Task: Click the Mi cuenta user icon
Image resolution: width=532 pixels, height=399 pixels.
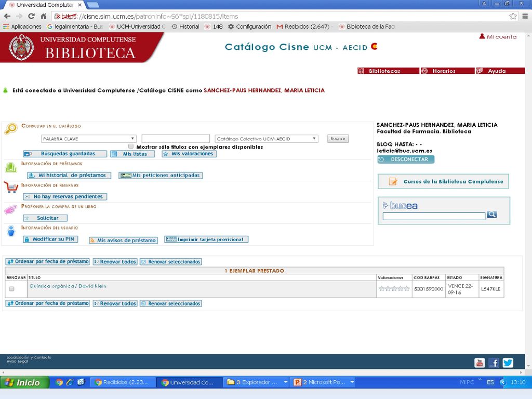Action: pos(482,36)
